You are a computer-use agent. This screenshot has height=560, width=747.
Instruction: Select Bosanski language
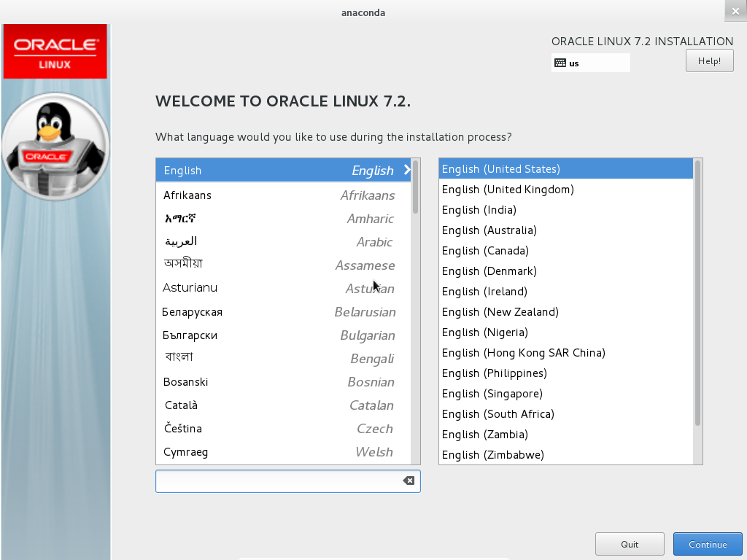pos(284,382)
